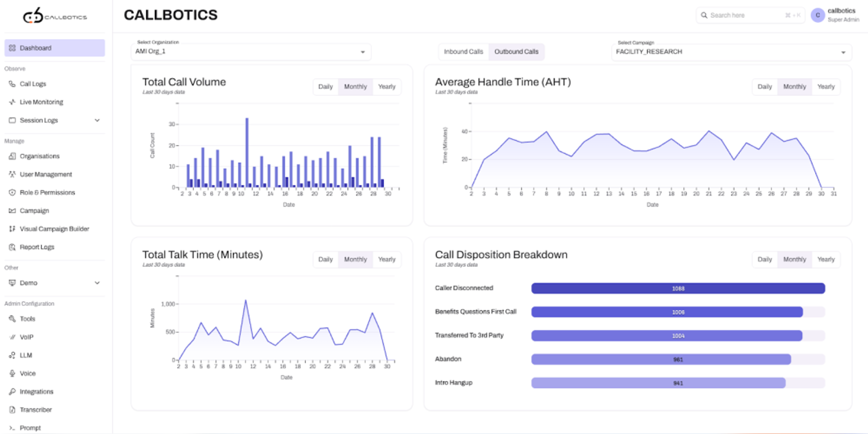Select Monthly for Call Disposition Breakdown
Screen dimensions: 868x434
[795, 259]
